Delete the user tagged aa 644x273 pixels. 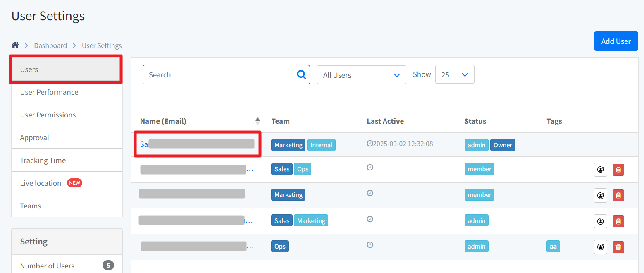point(618,247)
